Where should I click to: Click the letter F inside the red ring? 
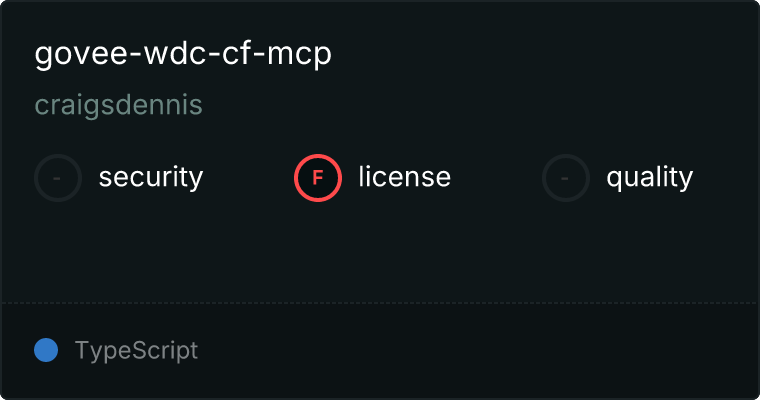coord(318,178)
